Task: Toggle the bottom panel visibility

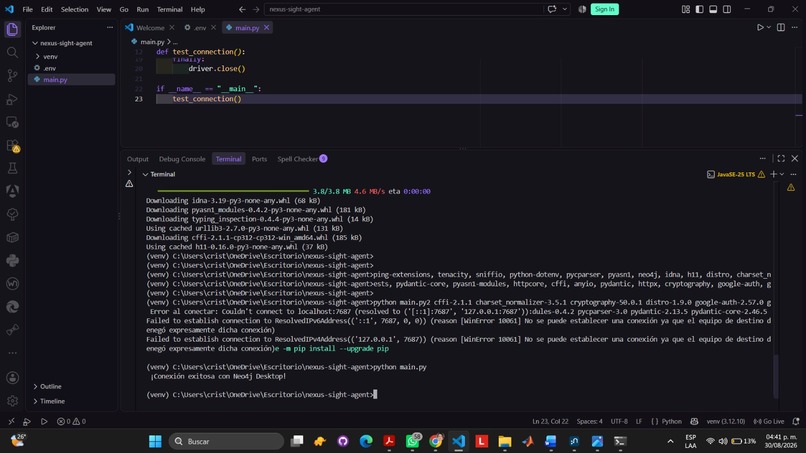Action: [713, 9]
